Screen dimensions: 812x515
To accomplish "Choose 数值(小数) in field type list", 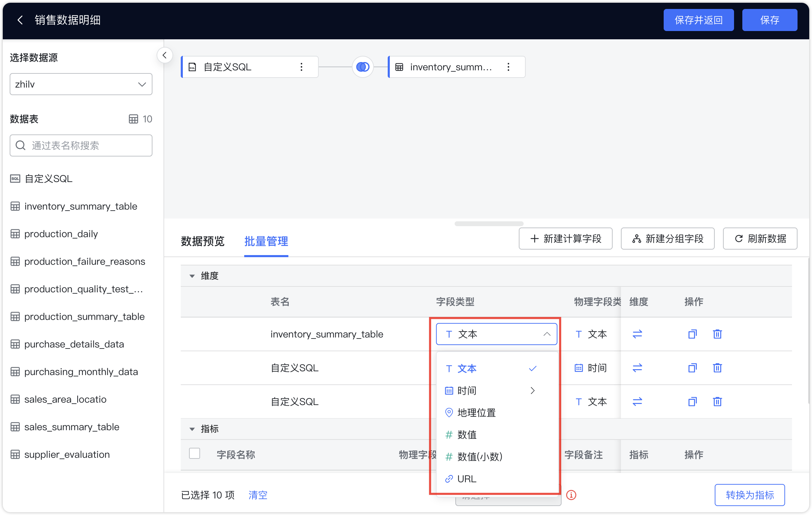I will [x=497, y=457].
